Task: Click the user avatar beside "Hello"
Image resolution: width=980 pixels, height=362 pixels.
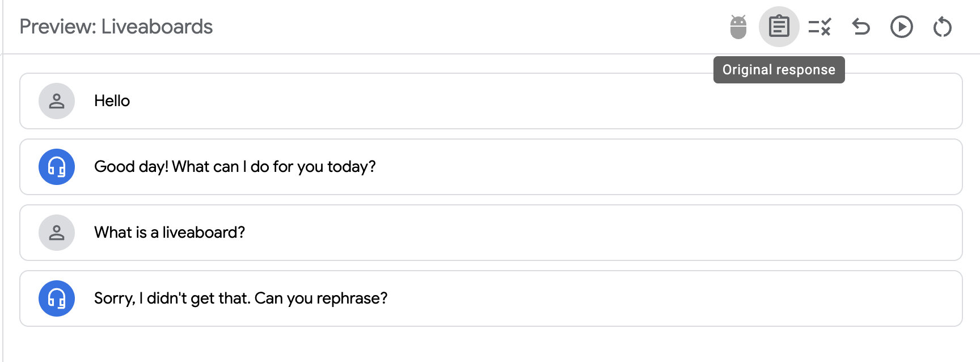Action: [57, 101]
